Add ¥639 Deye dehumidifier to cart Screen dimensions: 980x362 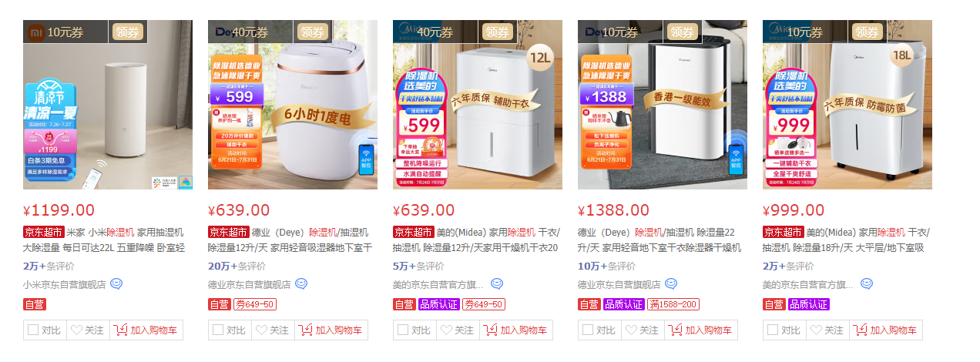(331, 330)
